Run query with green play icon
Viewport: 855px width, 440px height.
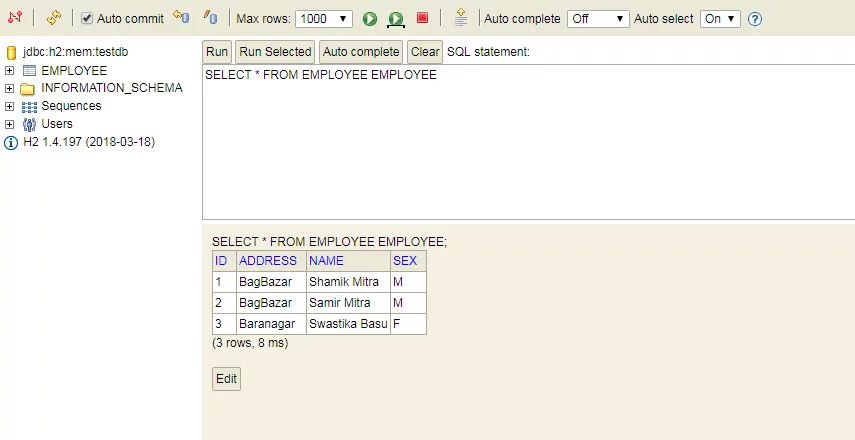[370, 19]
